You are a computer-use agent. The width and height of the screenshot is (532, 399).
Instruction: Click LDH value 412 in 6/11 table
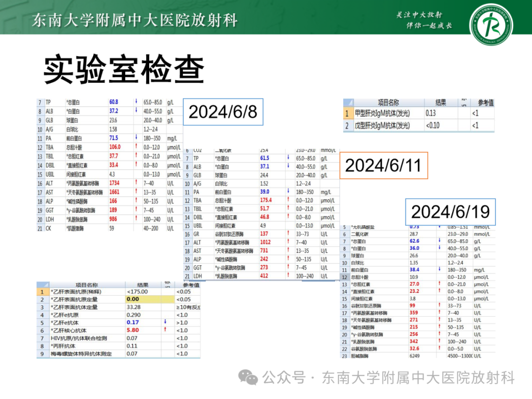(264, 276)
